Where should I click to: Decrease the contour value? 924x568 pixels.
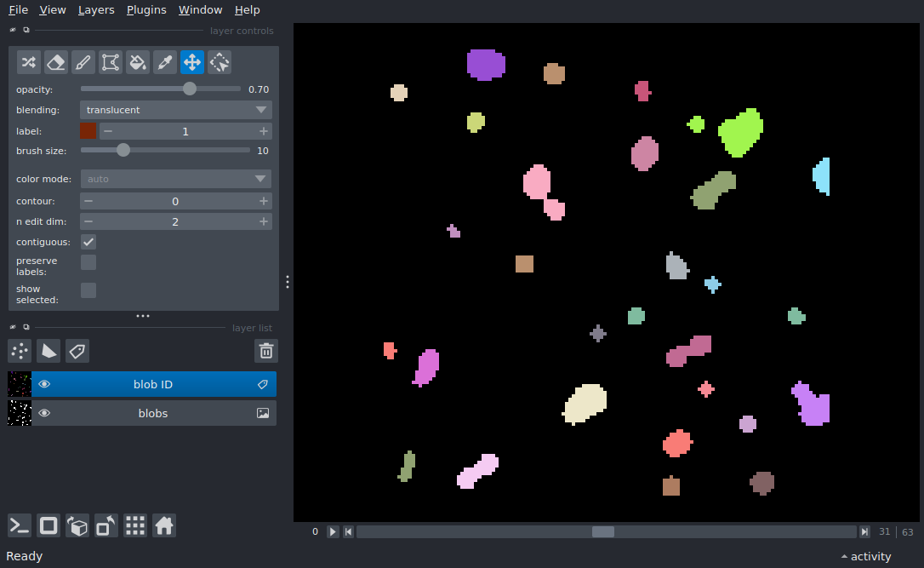pos(88,201)
